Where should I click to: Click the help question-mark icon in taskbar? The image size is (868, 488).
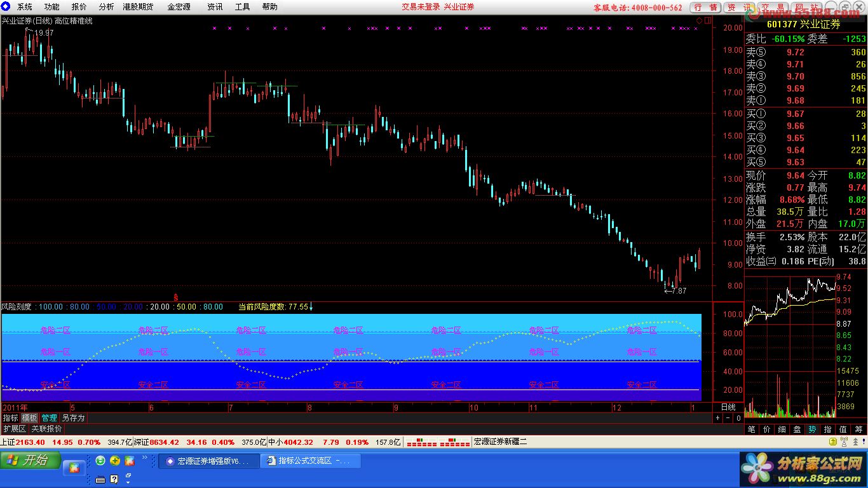114,479
